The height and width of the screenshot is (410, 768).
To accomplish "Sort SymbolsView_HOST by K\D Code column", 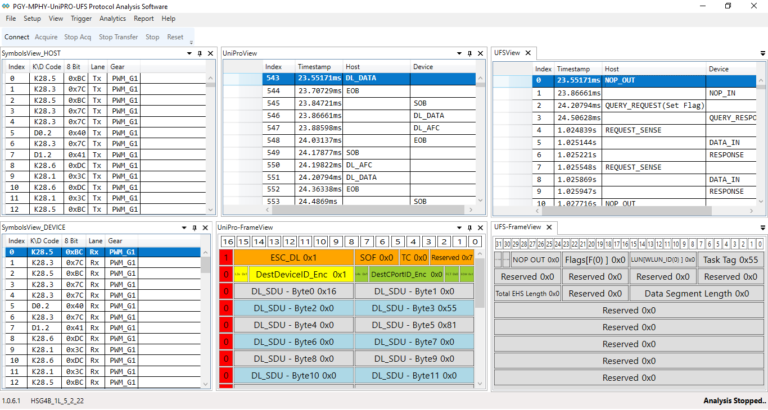I will coord(47,67).
